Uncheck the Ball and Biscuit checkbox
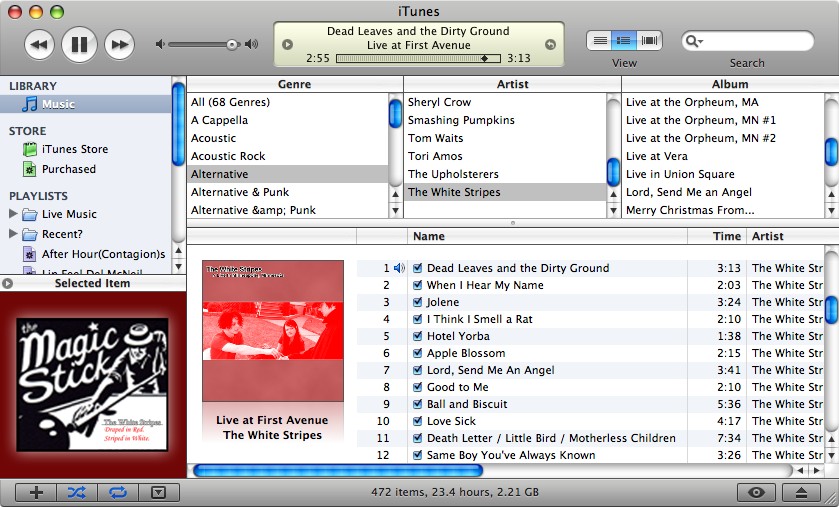The height and width of the screenshot is (507, 839). pos(417,404)
